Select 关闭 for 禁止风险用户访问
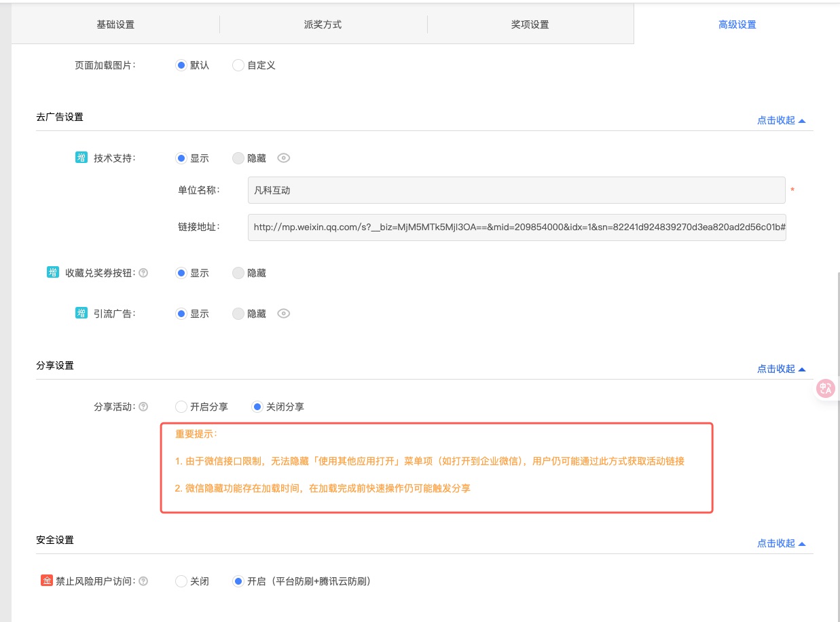The height and width of the screenshot is (622, 840). (181, 581)
